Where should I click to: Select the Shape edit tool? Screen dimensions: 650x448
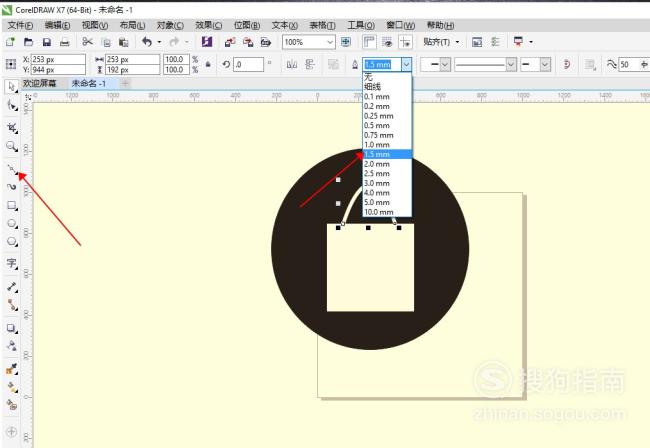12,105
